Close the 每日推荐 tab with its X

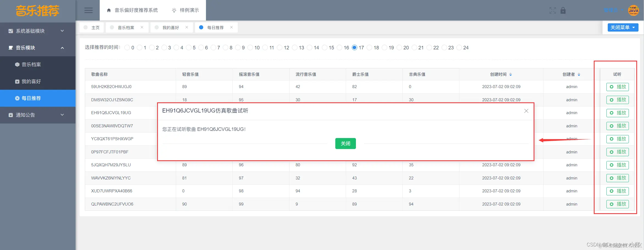232,27
